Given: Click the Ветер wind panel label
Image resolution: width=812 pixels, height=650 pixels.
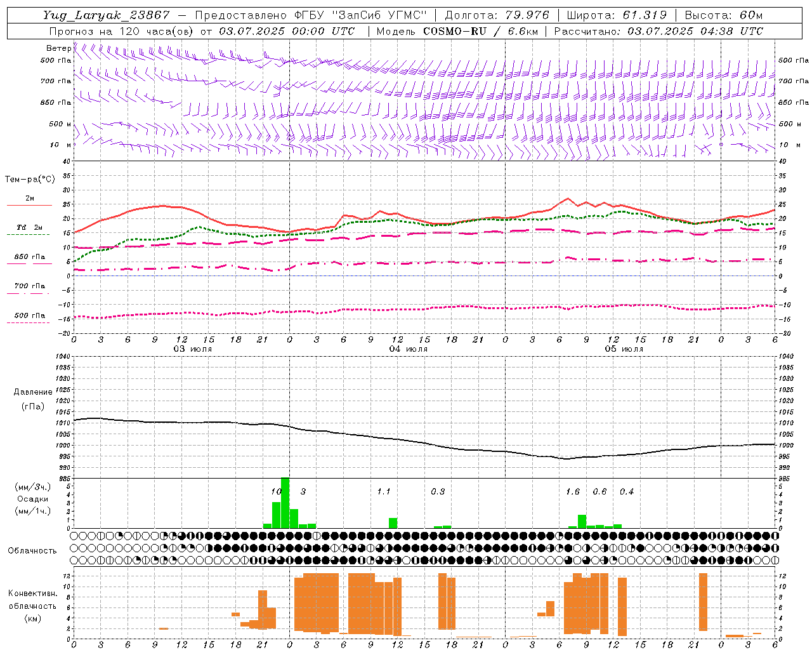Looking at the screenshot, I should [x=58, y=48].
